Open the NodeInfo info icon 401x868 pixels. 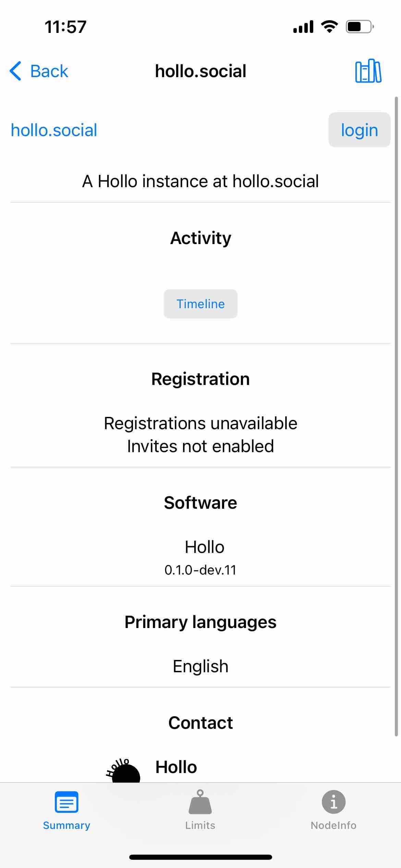[333, 802]
